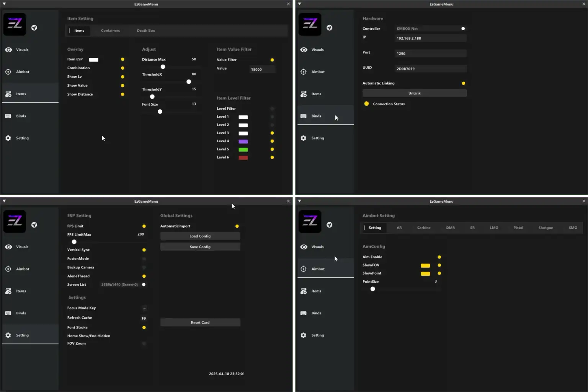Collapse the window using the top-left triangle

4,4
